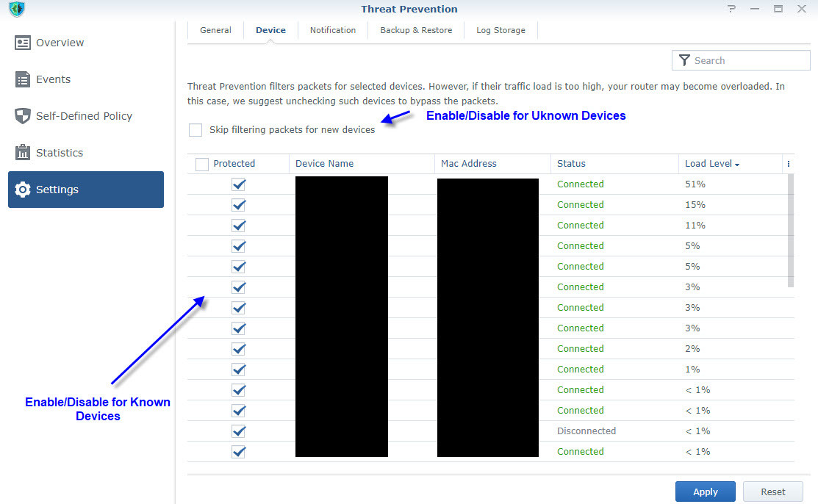818x504 pixels.
Task: Click the Status column header
Action: 571,164
